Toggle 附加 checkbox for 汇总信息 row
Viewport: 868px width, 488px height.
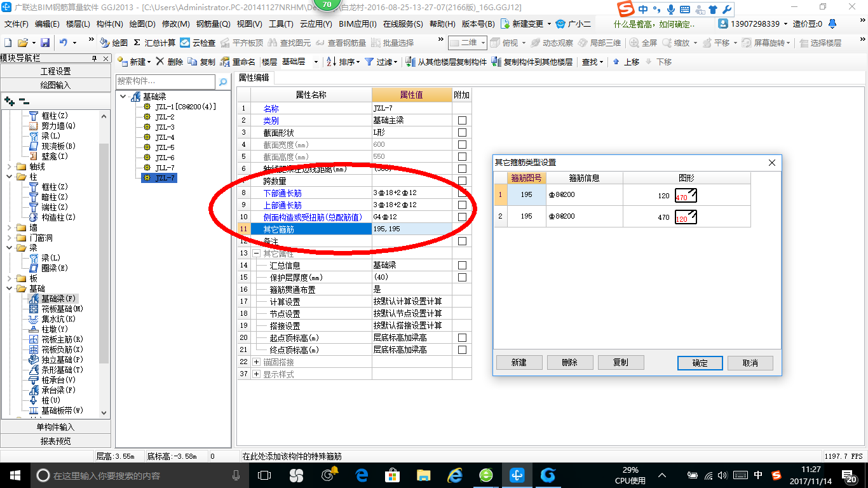(462, 265)
